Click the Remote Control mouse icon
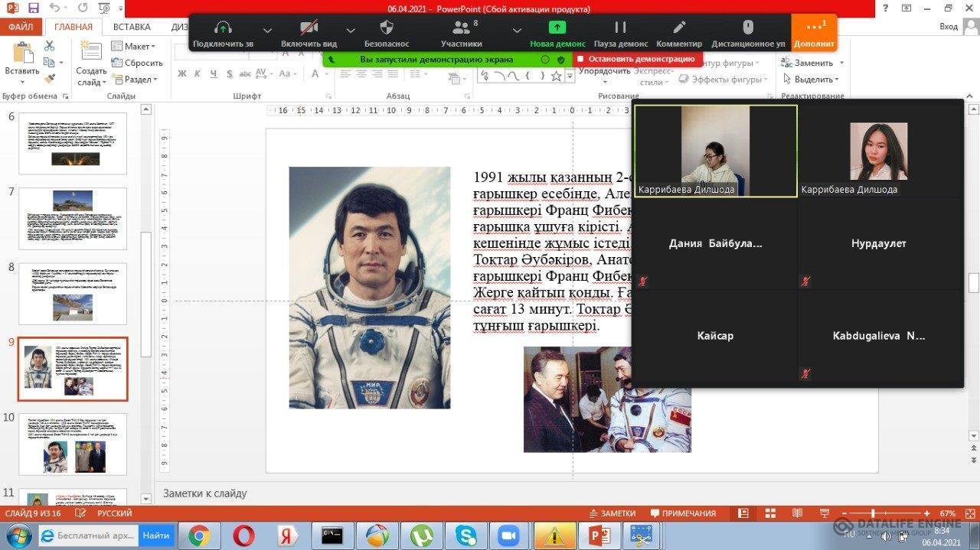980x550 pixels. click(748, 28)
